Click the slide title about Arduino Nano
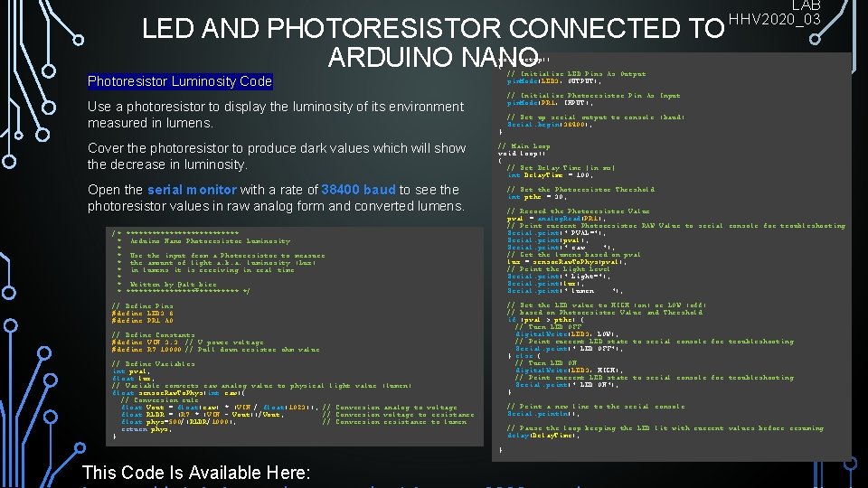 [x=433, y=42]
